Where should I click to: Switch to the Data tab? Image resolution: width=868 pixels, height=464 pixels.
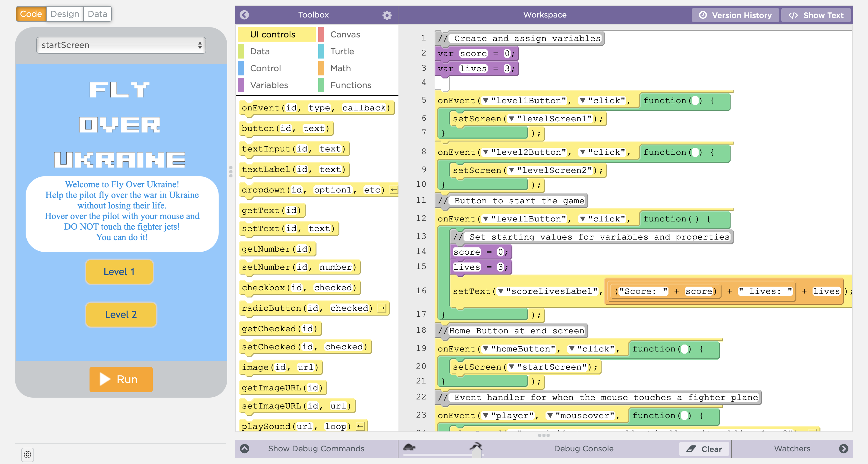pyautogui.click(x=97, y=14)
